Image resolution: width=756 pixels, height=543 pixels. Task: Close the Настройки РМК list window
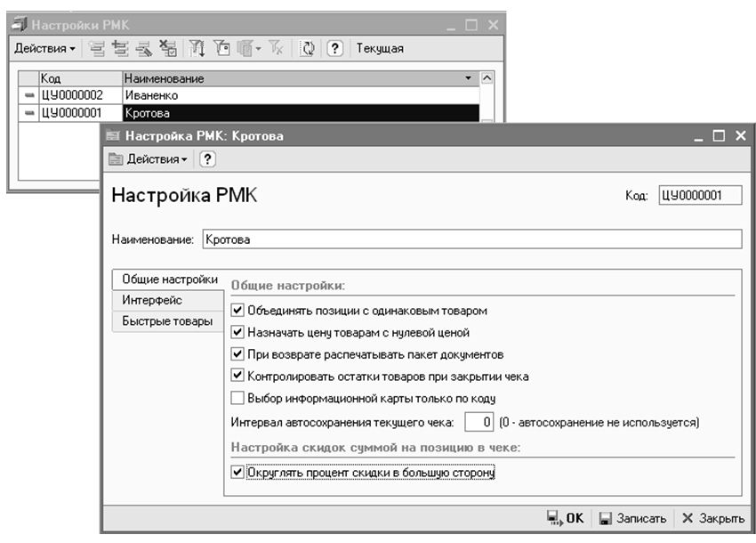[493, 25]
